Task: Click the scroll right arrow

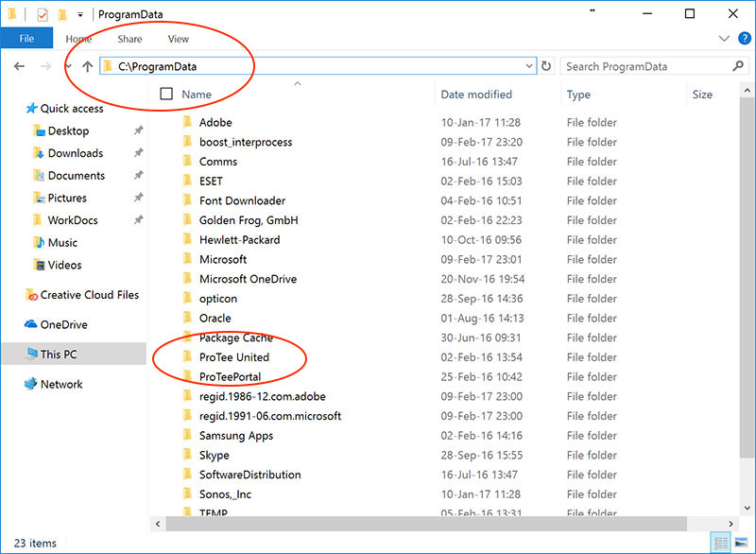Action: tap(730, 524)
